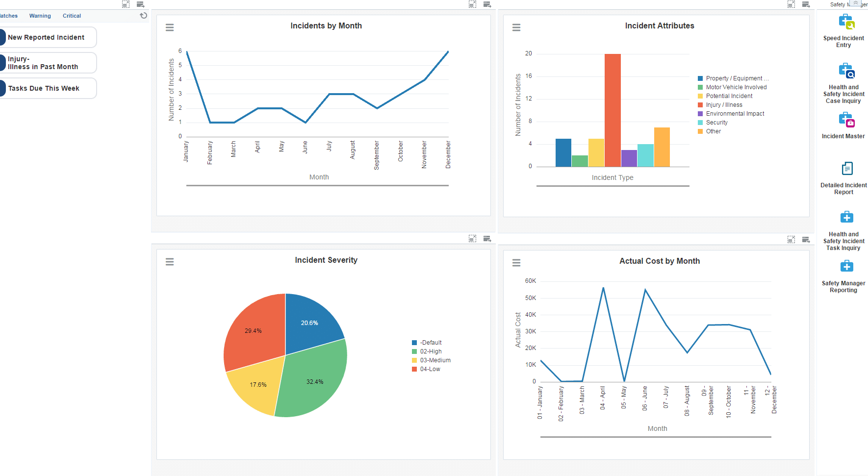Select the 29.4% Low pie slice
The width and height of the screenshot is (868, 476).
click(254, 330)
